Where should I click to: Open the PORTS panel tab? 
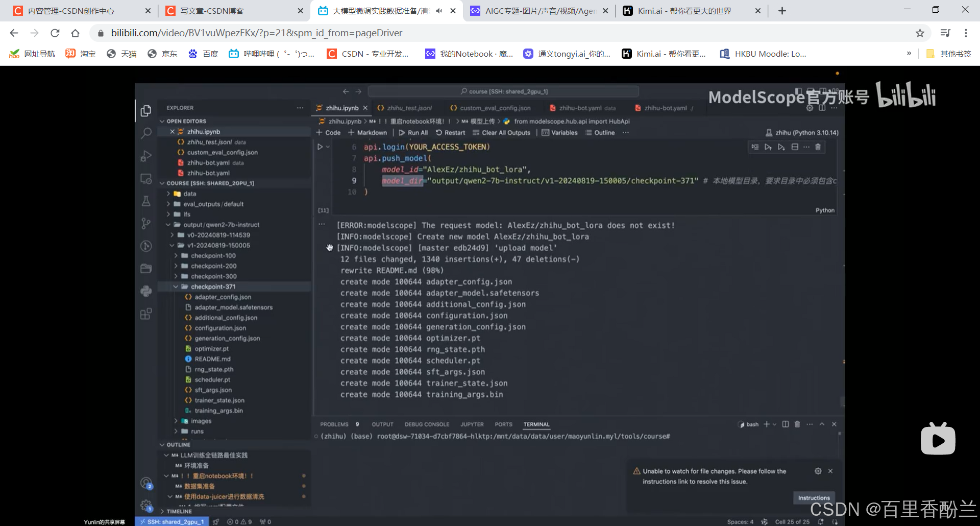[503, 424]
